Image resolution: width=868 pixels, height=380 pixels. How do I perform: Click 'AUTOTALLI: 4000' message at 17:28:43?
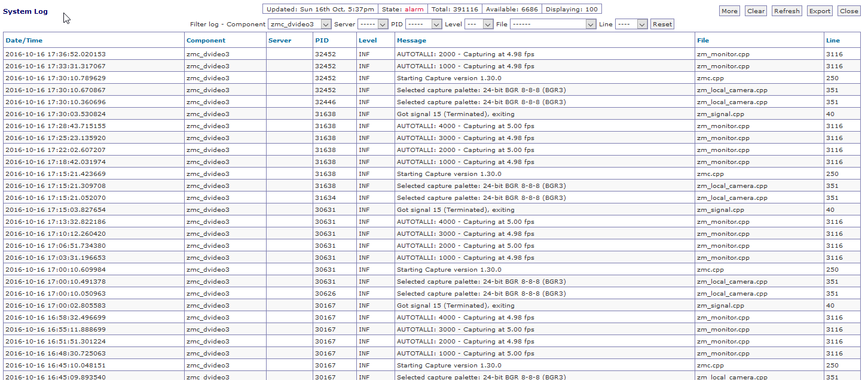pyautogui.click(x=466, y=126)
